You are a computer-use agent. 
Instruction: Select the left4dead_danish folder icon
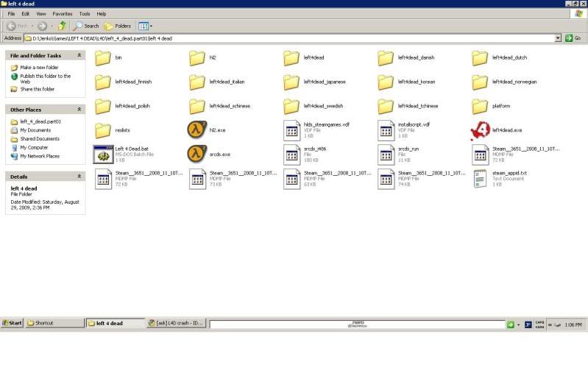coord(386,58)
